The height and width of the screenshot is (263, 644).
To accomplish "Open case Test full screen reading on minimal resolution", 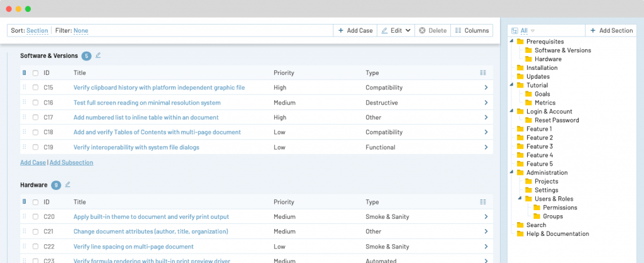I will [147, 103].
